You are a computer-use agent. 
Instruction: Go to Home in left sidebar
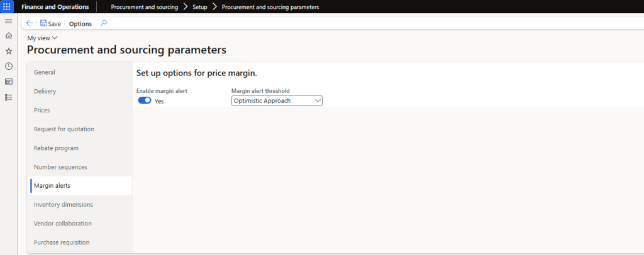8,36
